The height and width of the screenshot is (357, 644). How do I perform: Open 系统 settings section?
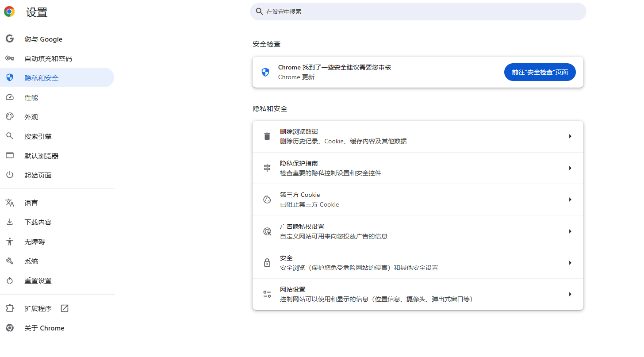57,261
